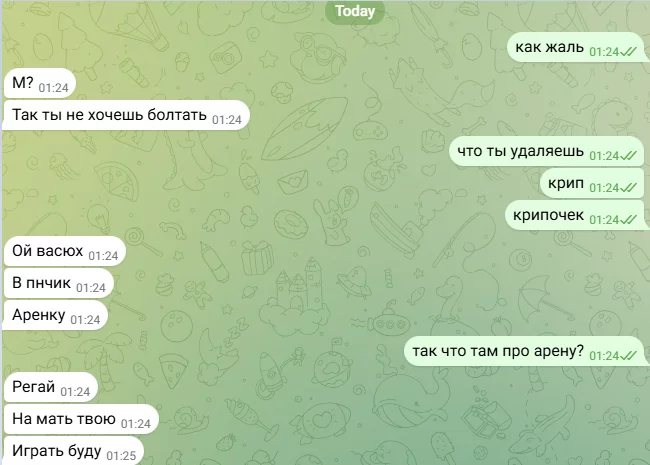
Task: Select the 'Регай' message bubble
Action: 50,387
